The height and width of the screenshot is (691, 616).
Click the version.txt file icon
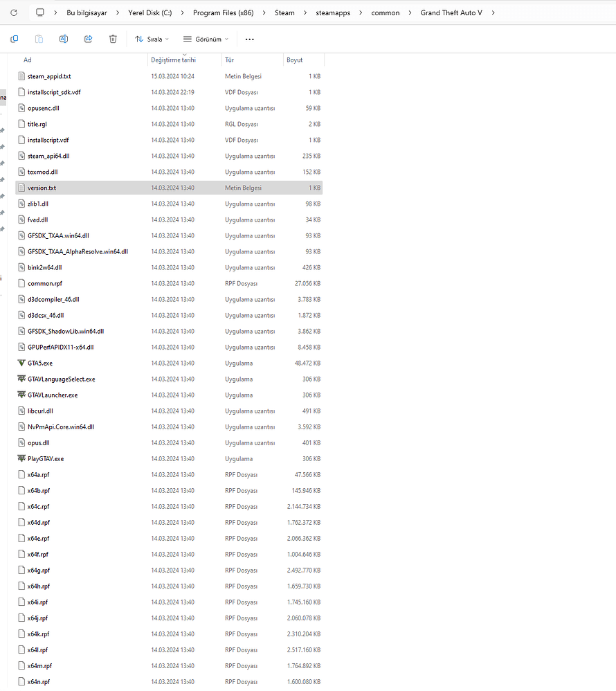coord(21,188)
